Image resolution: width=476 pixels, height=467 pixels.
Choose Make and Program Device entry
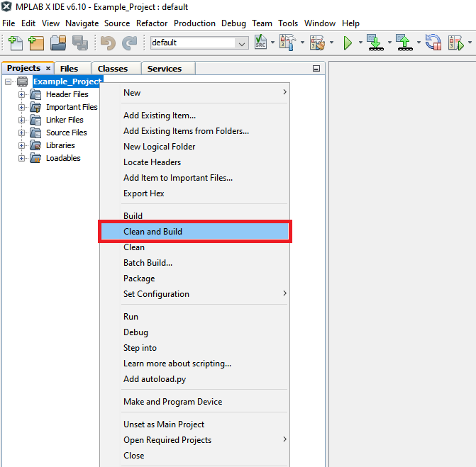pyautogui.click(x=194, y=402)
